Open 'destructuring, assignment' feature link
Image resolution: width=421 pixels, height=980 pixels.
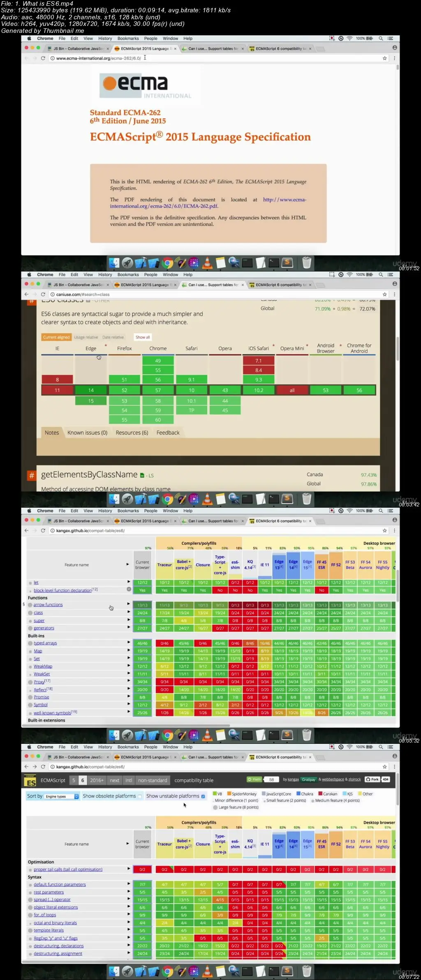[58, 953]
